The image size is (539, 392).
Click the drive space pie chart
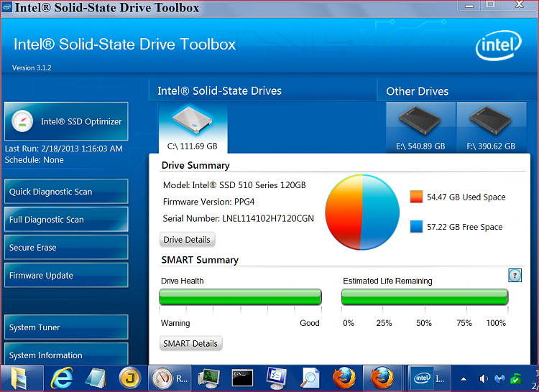(x=362, y=212)
